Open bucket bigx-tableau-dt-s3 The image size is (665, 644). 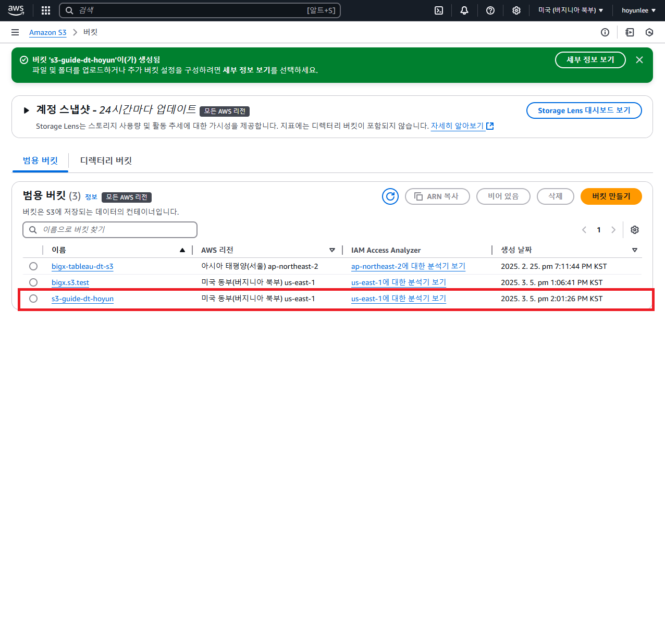pos(82,266)
